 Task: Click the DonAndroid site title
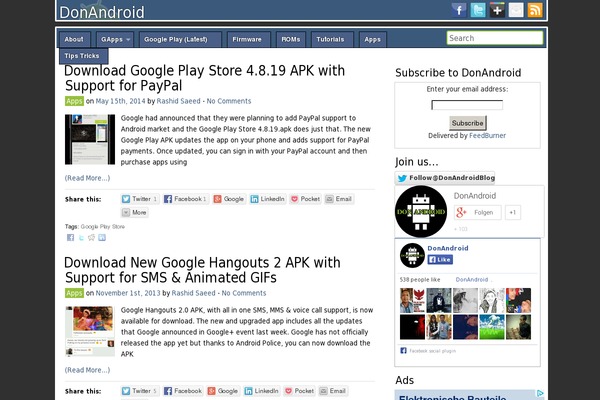102,12
